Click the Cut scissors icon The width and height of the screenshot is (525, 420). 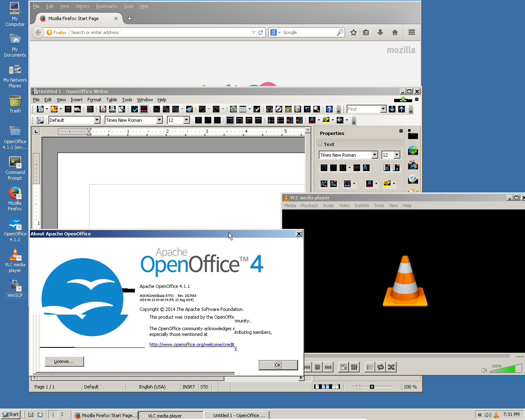(156, 109)
